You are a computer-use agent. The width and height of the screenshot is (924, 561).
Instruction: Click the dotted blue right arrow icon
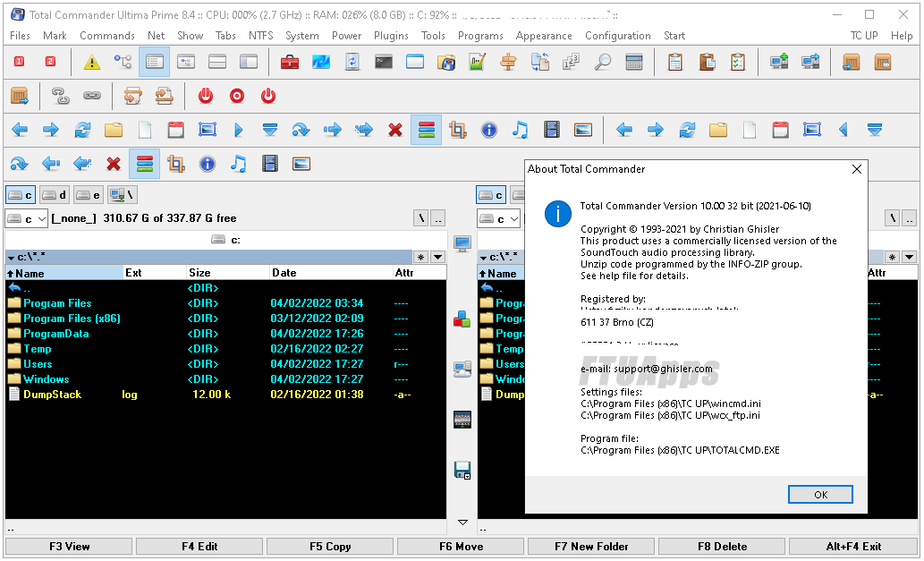click(x=364, y=130)
